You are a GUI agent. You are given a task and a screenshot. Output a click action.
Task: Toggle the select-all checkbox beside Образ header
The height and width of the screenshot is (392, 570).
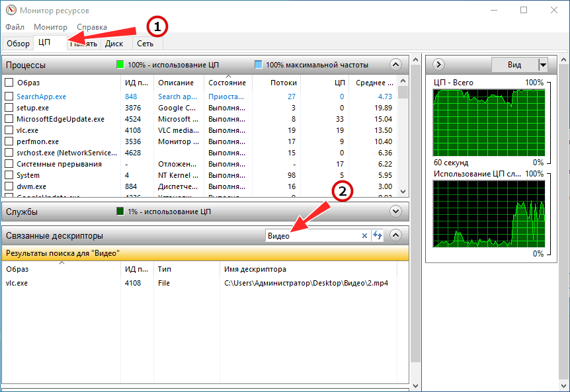(9, 83)
